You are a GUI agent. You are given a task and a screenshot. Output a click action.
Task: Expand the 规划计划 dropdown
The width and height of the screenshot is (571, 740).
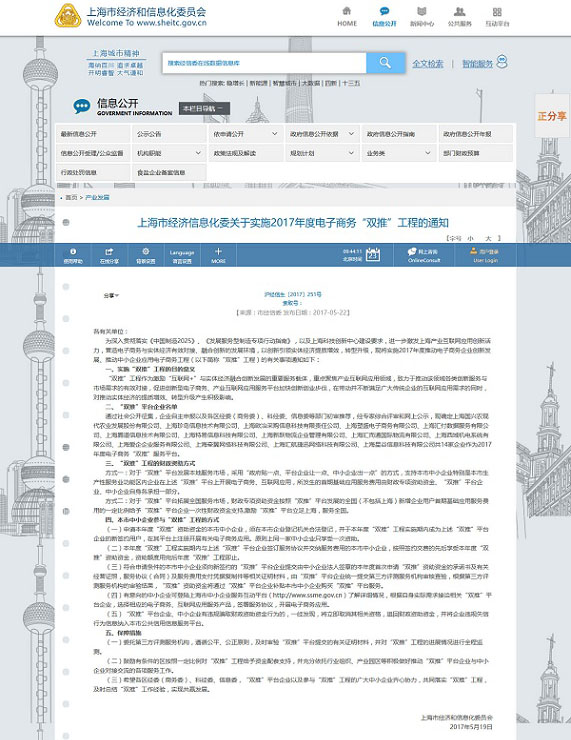pyautogui.click(x=322, y=153)
